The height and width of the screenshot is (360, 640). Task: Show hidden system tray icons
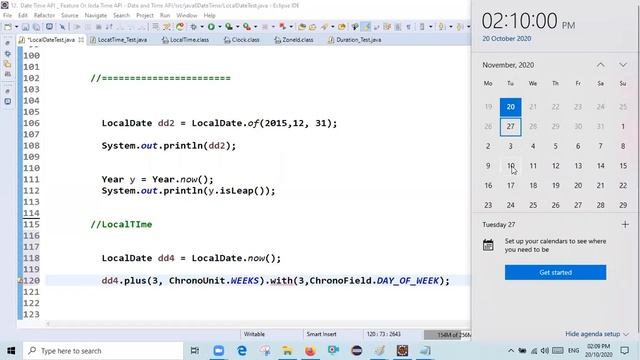pos(511,351)
